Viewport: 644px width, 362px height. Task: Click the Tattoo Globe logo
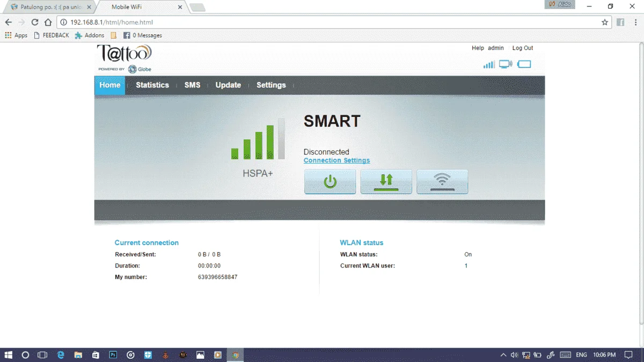click(125, 58)
